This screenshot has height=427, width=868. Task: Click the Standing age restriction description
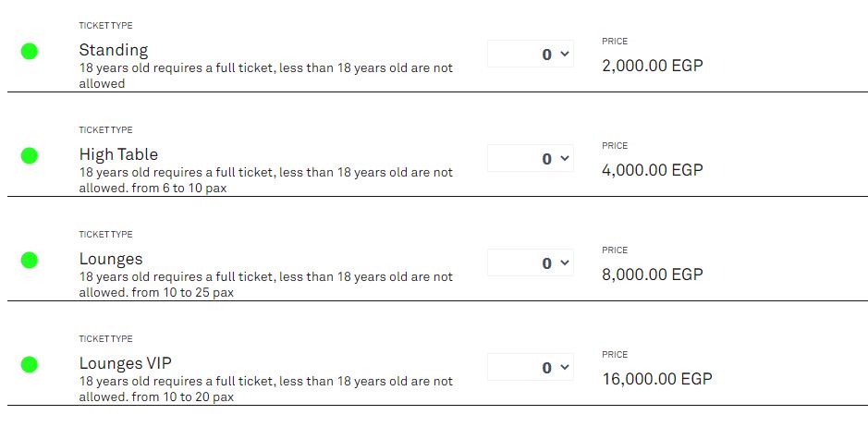(x=266, y=76)
